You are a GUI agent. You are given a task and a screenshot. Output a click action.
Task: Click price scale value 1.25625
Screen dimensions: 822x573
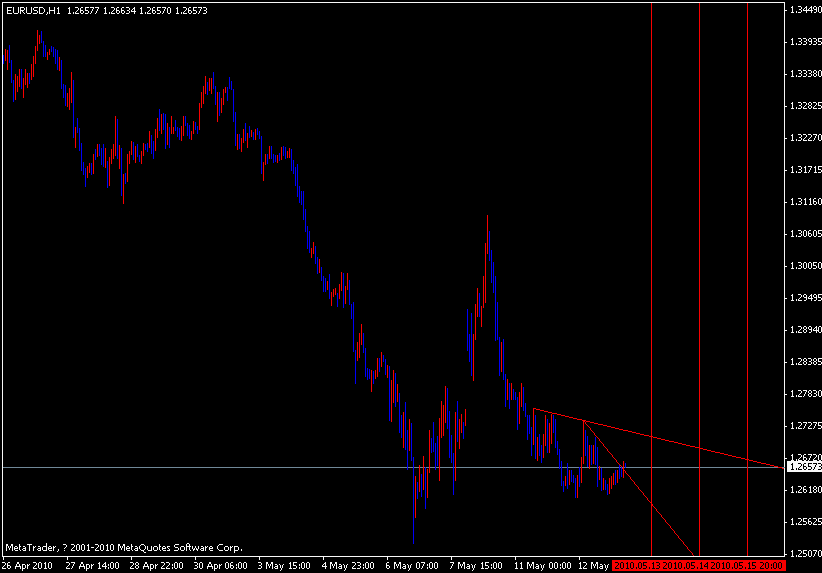[x=805, y=521]
